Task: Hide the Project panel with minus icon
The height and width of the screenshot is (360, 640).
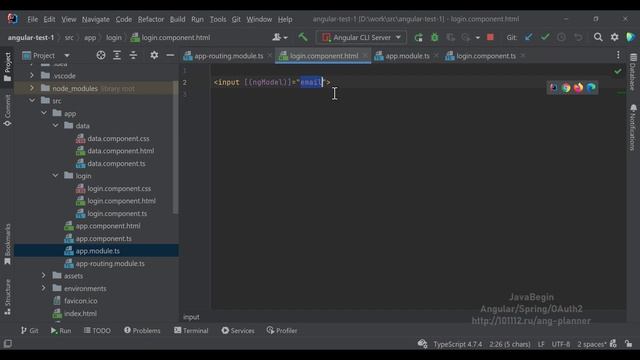Action: pyautogui.click(x=170, y=55)
